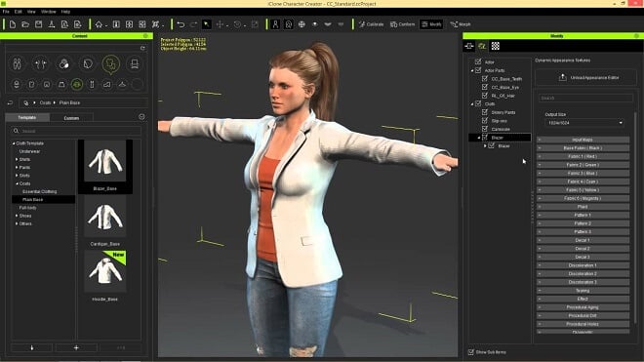Screen dimensions: 644x362
Task: Click the Conform toolbar button
Action: coord(402,24)
